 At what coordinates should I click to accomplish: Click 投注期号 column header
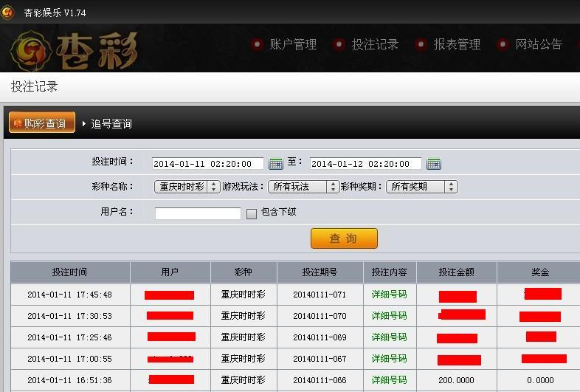click(320, 272)
